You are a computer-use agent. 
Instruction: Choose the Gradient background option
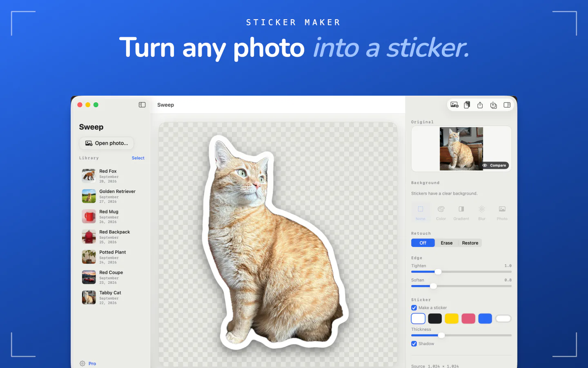point(461,213)
